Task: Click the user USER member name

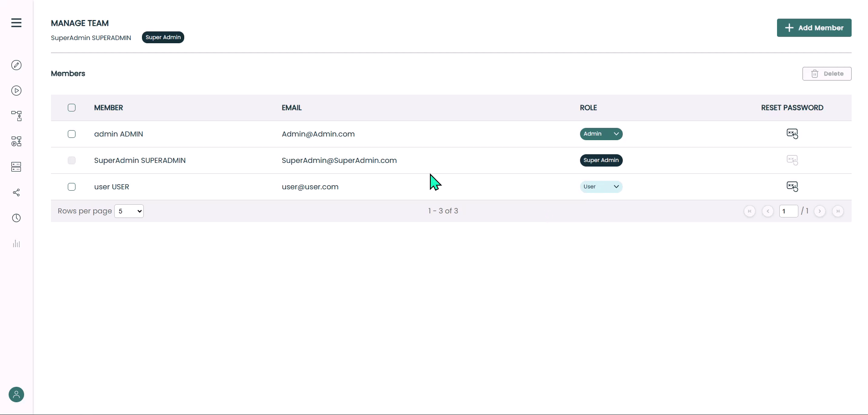Action: [111, 187]
